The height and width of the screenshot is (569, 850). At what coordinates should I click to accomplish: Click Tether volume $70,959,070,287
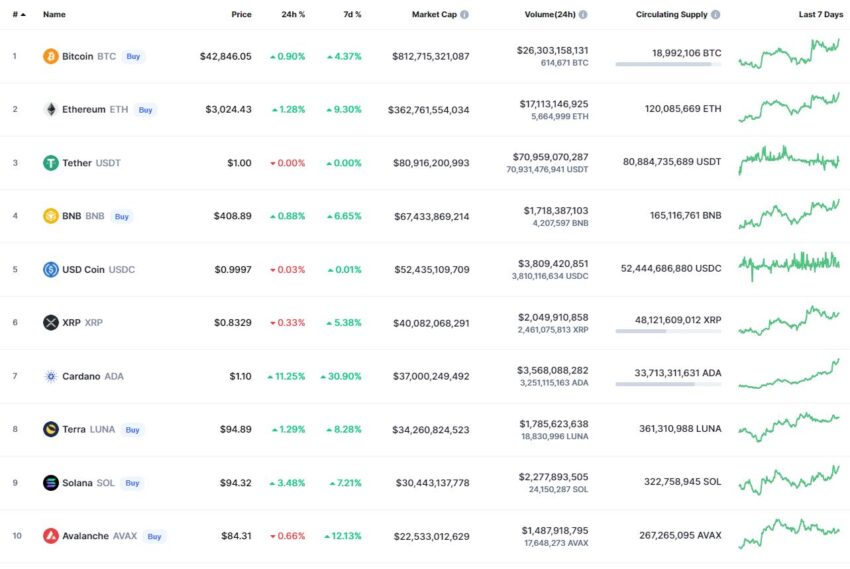[x=551, y=157]
